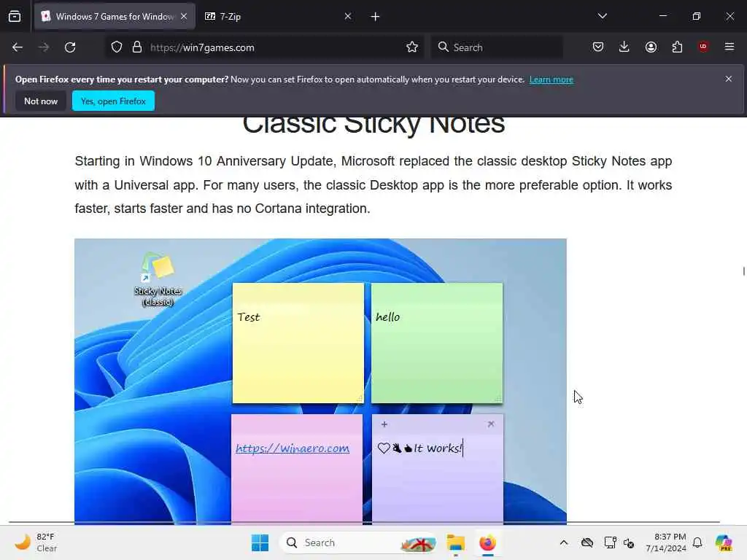Open the Firefox account menu

[651, 47]
